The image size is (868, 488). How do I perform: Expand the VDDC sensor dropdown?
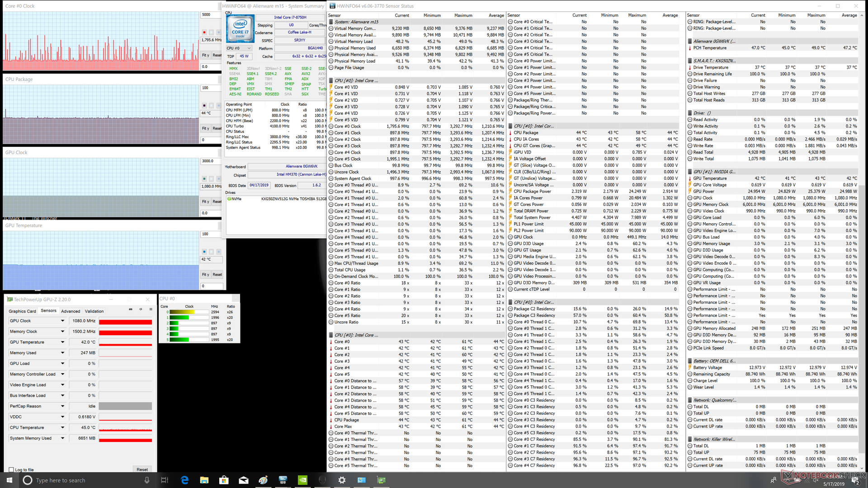click(62, 417)
